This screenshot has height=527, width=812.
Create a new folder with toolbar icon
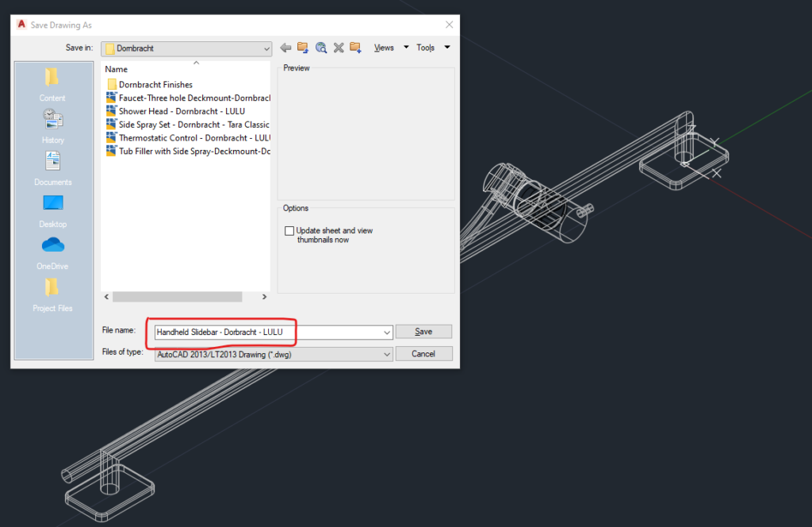(x=355, y=48)
